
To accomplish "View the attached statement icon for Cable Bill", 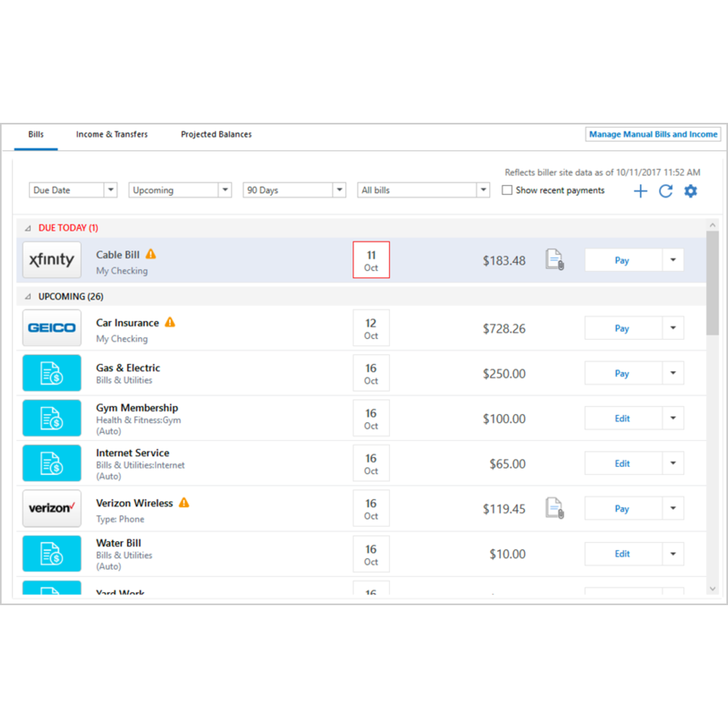I will click(x=555, y=260).
